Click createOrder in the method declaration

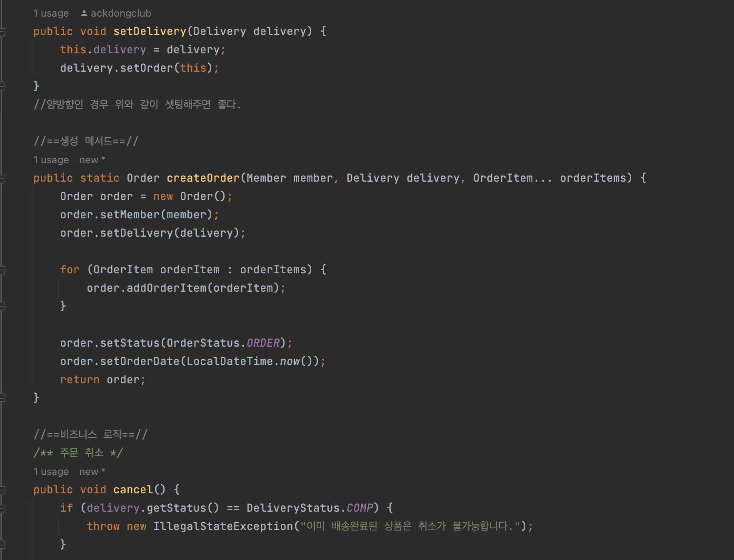tap(203, 178)
